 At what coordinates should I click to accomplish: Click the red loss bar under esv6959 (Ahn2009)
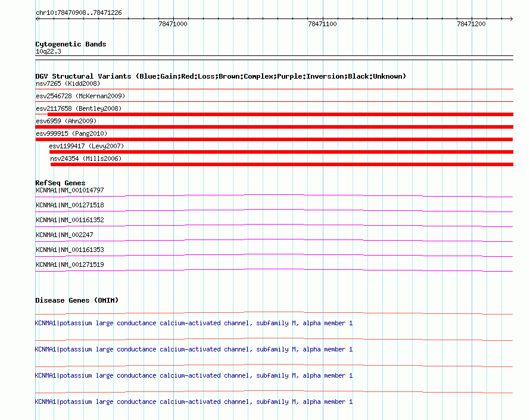click(x=274, y=127)
